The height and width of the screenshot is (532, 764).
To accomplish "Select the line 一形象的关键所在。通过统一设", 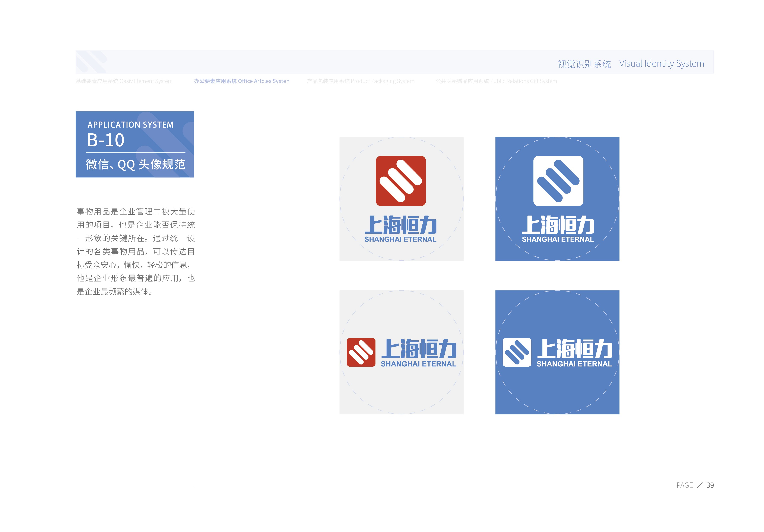I will pyautogui.click(x=136, y=238).
